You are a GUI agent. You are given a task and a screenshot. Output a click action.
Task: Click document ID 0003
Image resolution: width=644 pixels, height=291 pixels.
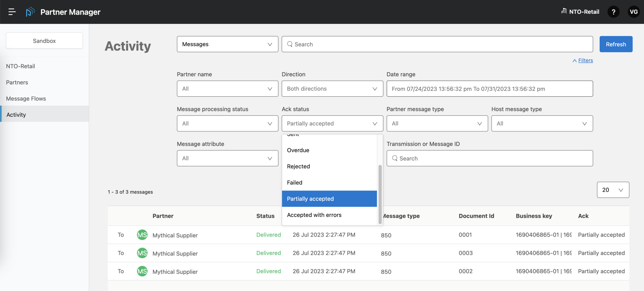(465, 253)
